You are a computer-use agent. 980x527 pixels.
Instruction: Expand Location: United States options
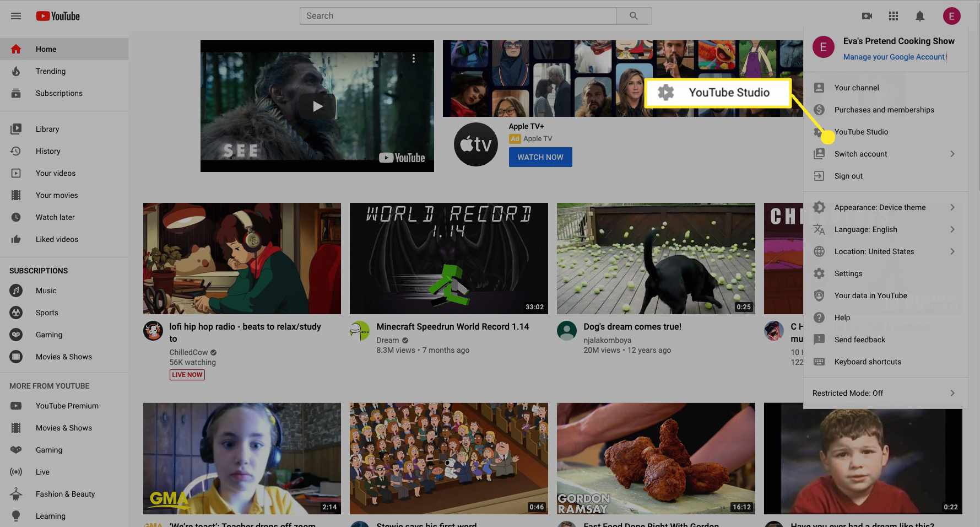(x=952, y=251)
